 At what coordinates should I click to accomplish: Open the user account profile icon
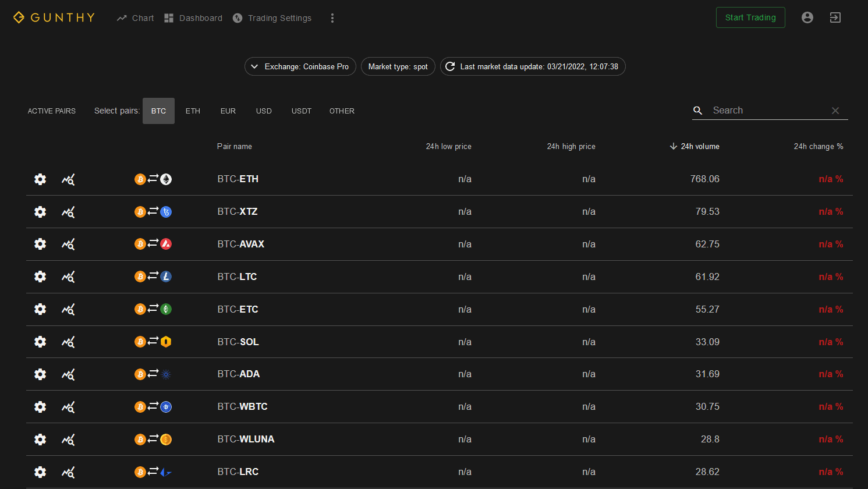807,17
